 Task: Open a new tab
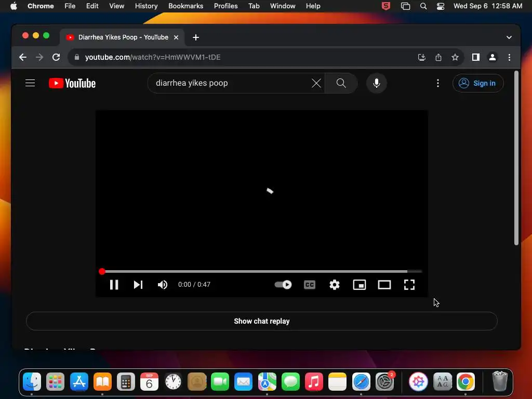coord(196,37)
